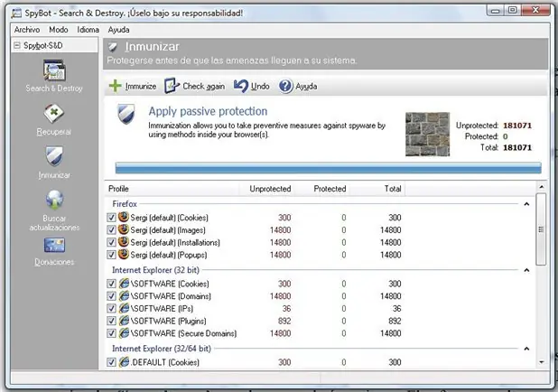The height and width of the screenshot is (392, 558).
Task: Click the Check again clipboard icon
Action: pyautogui.click(x=172, y=86)
